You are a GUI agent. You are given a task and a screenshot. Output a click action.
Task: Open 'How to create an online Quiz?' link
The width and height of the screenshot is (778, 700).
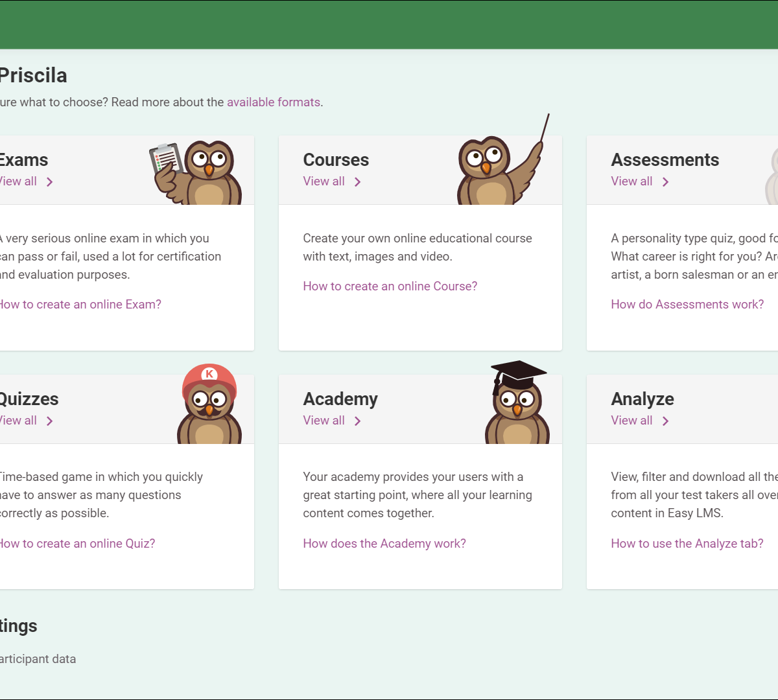pyautogui.click(x=77, y=544)
